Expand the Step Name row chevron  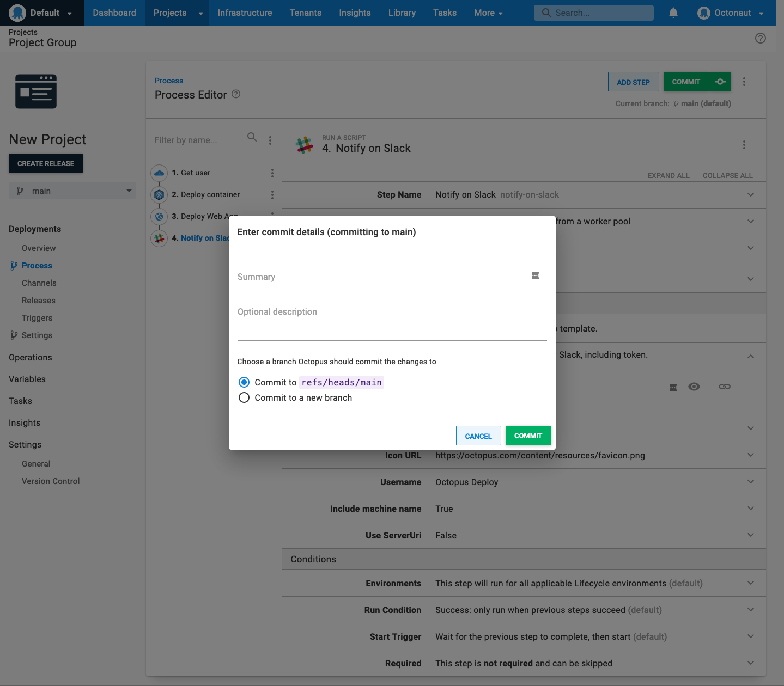click(750, 194)
